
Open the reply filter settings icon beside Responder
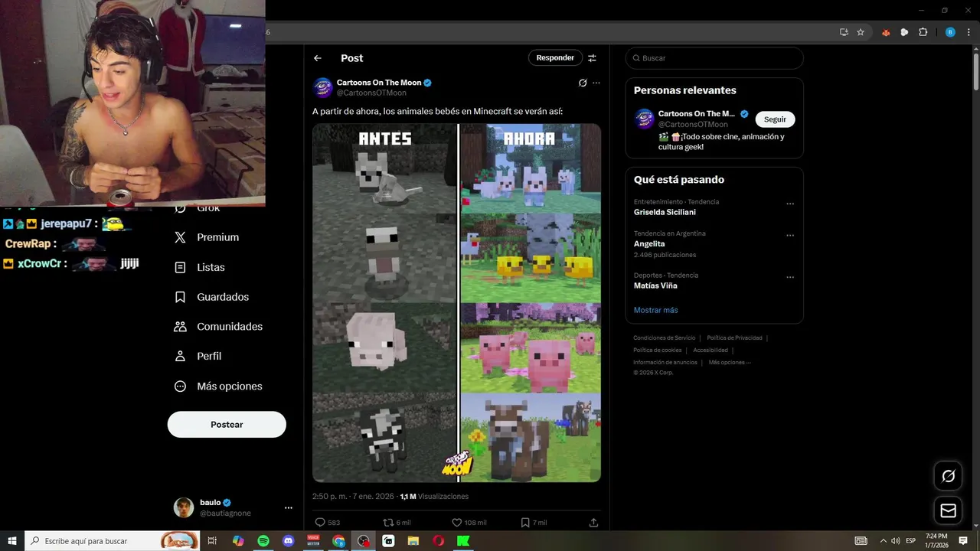click(592, 58)
